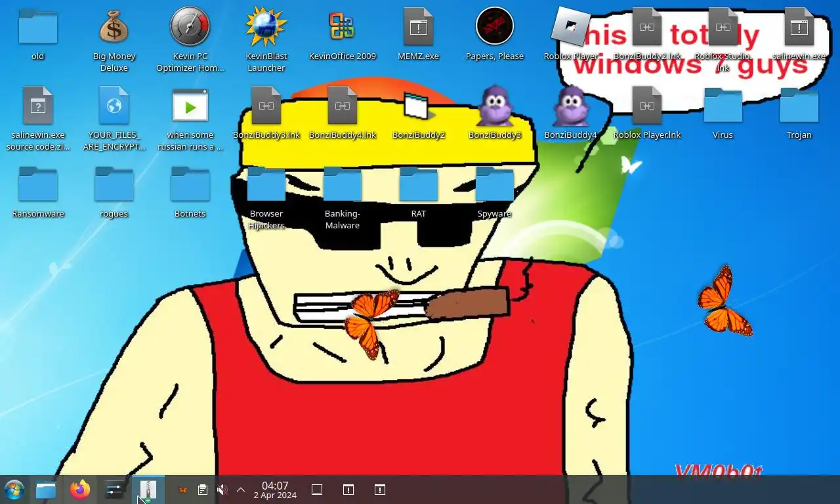The width and height of the screenshot is (840, 504).
Task: Open clipboard tray icon
Action: 203,490
